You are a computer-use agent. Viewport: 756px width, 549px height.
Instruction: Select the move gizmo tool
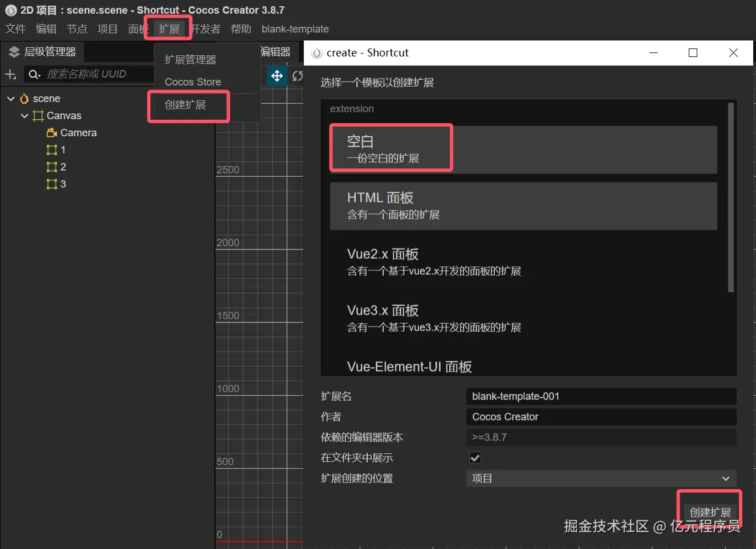click(x=277, y=76)
